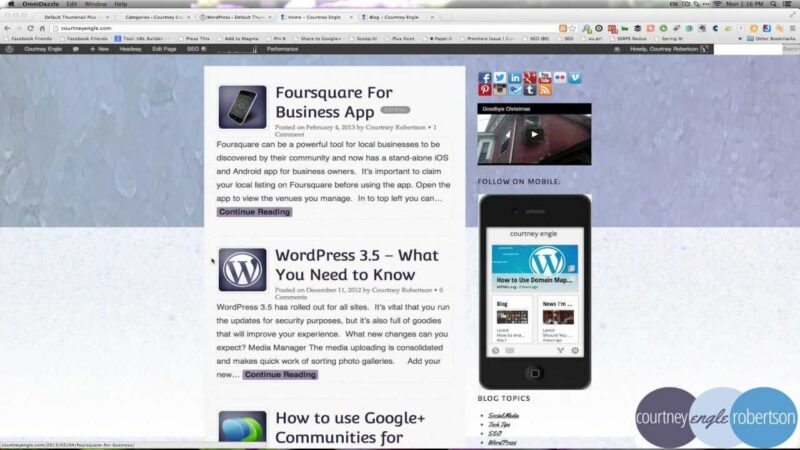This screenshot has height=450, width=800.
Task: Open Performance in the admin bar
Action: 282,49
